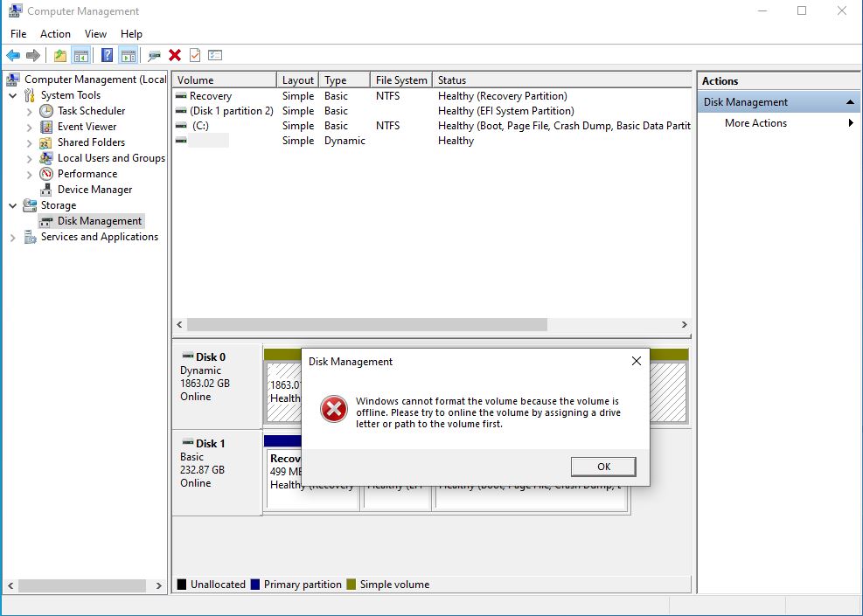Sort by the Status column header
Image resolution: width=863 pixels, height=616 pixels.
click(562, 80)
